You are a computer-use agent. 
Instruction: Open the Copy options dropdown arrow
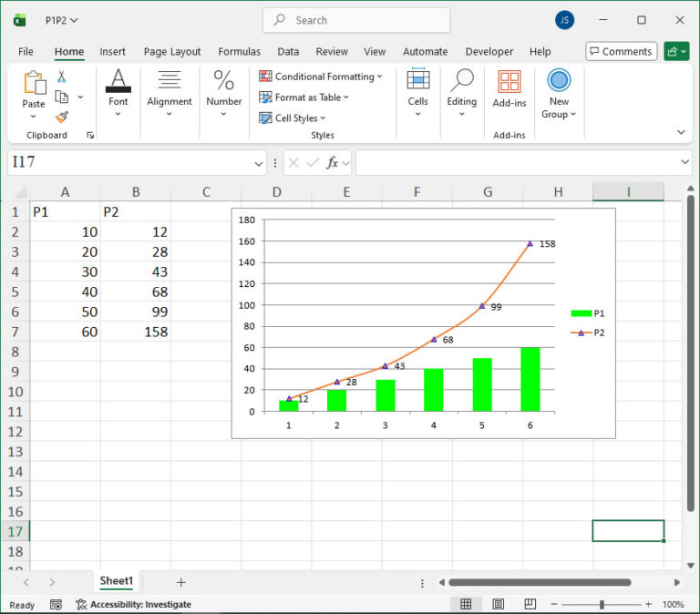pyautogui.click(x=80, y=97)
